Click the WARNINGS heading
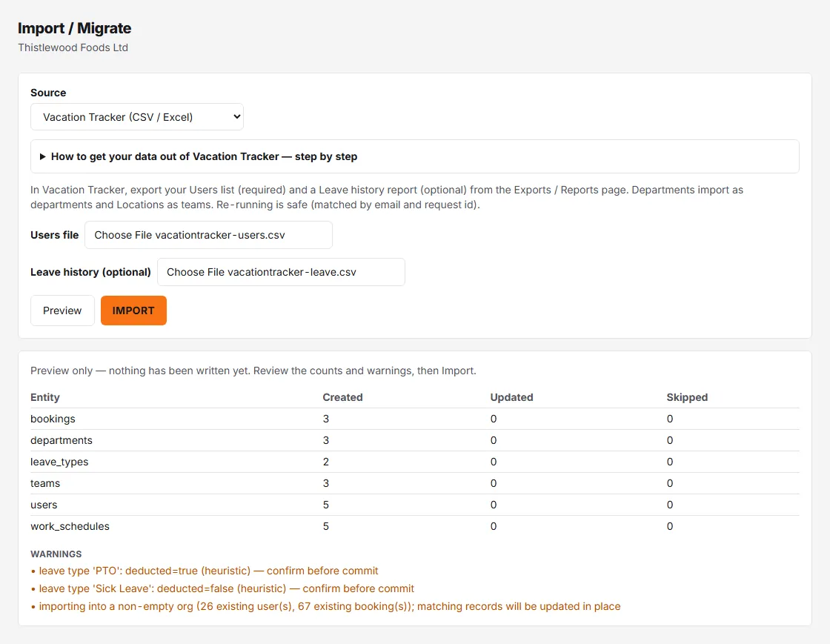This screenshot has height=644, width=830. point(56,554)
